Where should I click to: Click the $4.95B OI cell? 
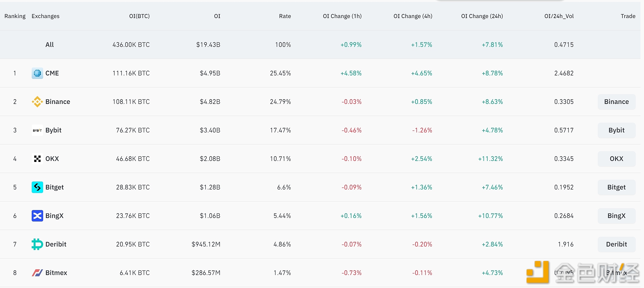coord(210,73)
